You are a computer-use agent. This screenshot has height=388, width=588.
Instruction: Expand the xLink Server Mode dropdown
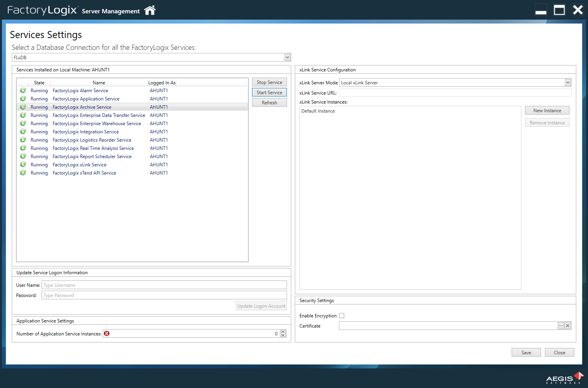pyautogui.click(x=568, y=82)
